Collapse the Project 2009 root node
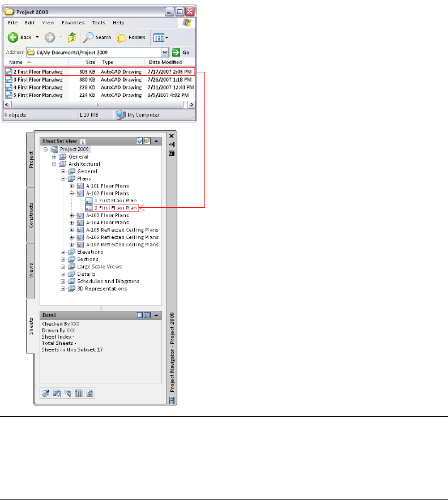Viewport: 448px width, 500px height. click(46, 149)
